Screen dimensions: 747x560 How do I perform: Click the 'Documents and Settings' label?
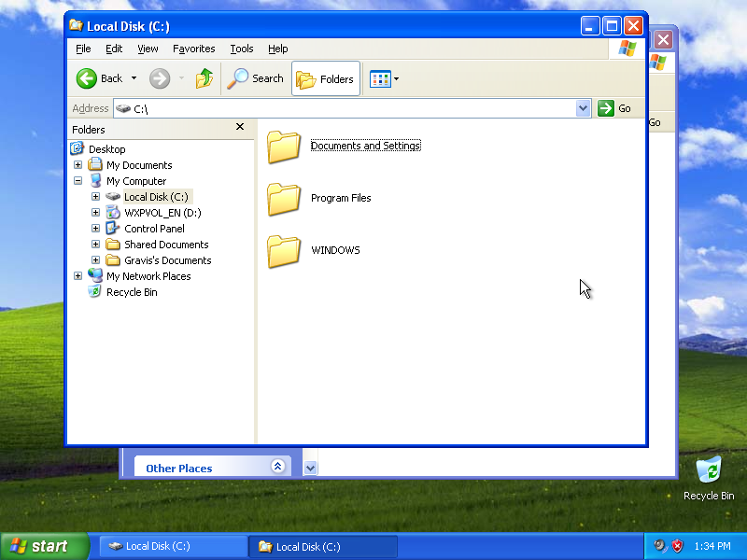[x=365, y=146]
